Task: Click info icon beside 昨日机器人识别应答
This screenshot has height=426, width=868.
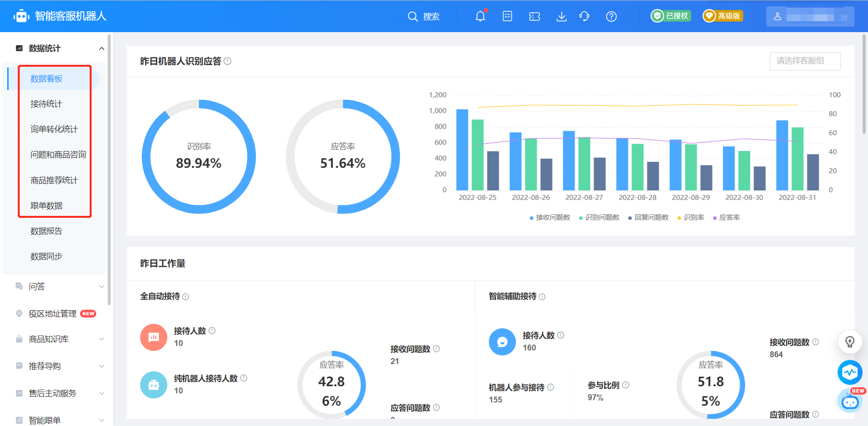Action: [227, 61]
